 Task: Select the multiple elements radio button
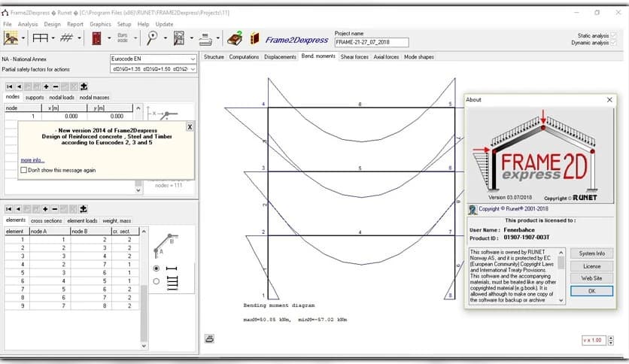tap(156, 281)
